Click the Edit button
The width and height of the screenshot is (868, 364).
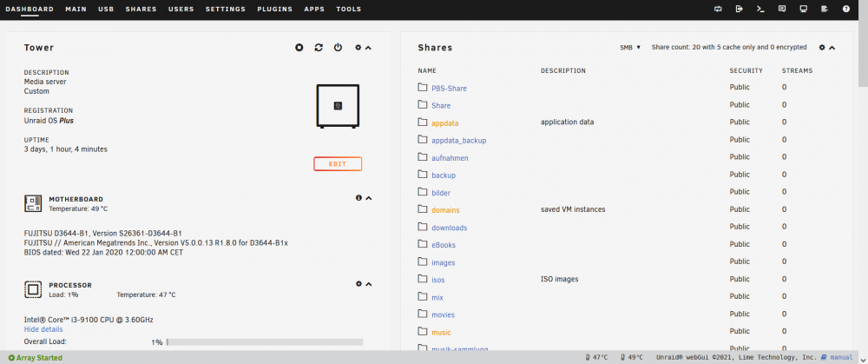338,164
